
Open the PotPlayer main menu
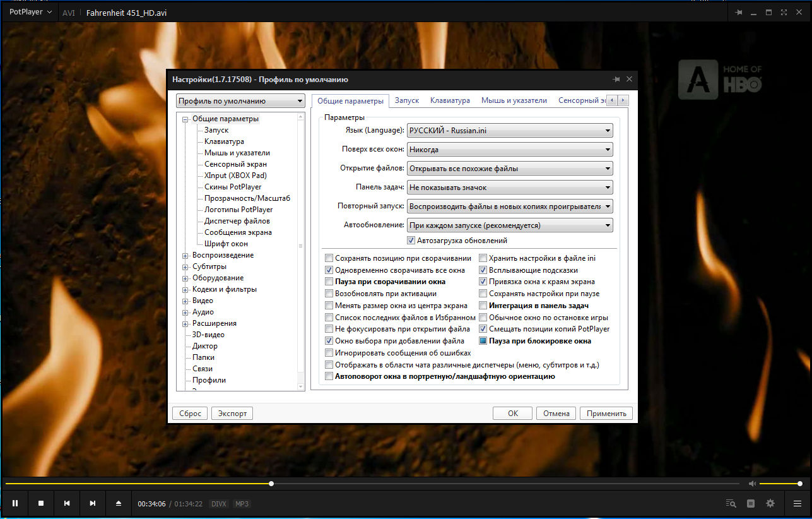30,12
